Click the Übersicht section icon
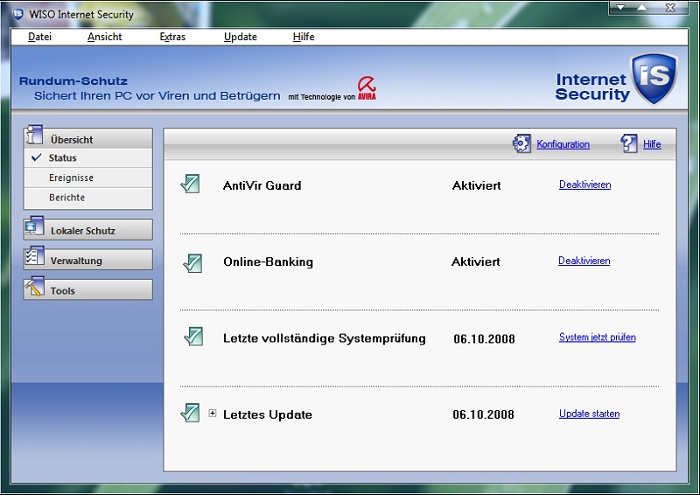The height and width of the screenshot is (495, 700). tap(35, 138)
